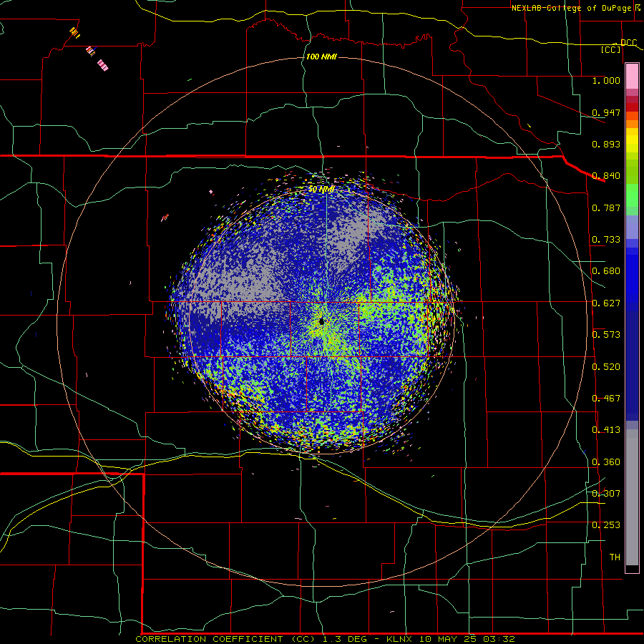
Task: Click the 0.467 color scale value
Action: [x=606, y=399]
